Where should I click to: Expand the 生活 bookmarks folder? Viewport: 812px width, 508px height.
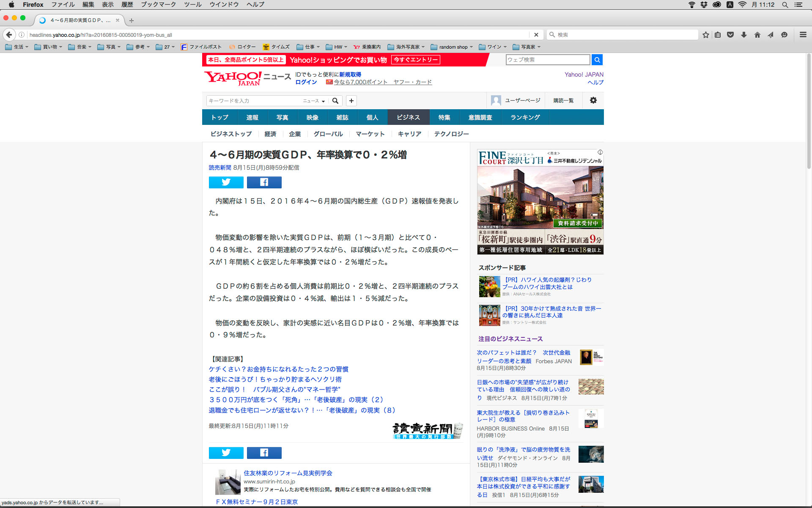(17, 47)
